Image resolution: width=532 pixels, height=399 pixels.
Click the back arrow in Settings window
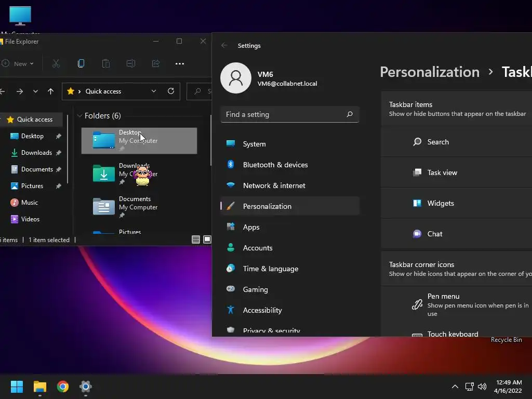tap(224, 46)
